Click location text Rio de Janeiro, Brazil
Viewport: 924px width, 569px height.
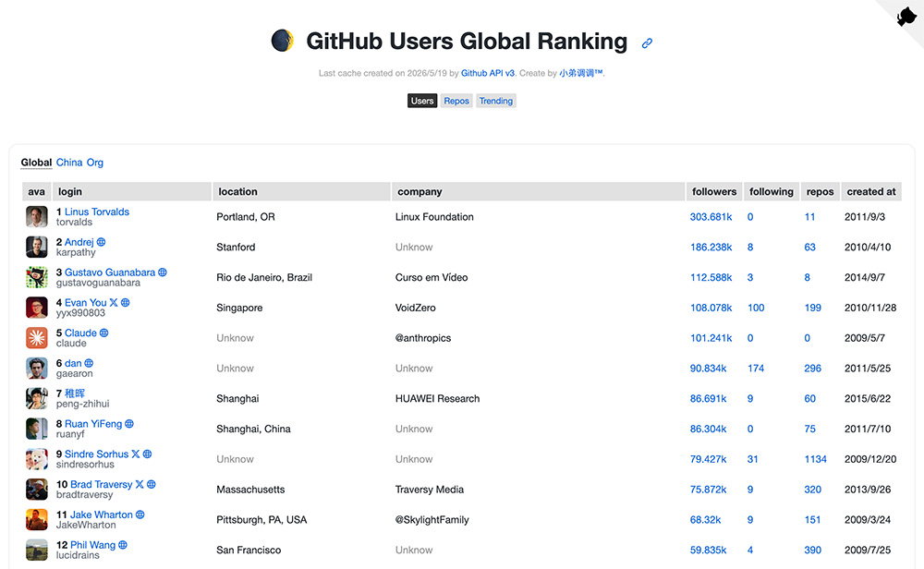pyautogui.click(x=264, y=277)
